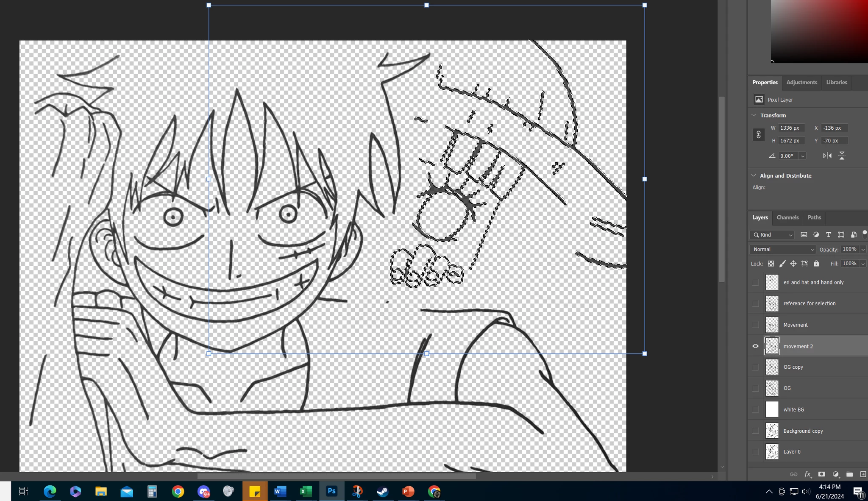Viewport: 868px width, 501px height.
Task: Add a layer mask from Layers panel
Action: (x=821, y=474)
